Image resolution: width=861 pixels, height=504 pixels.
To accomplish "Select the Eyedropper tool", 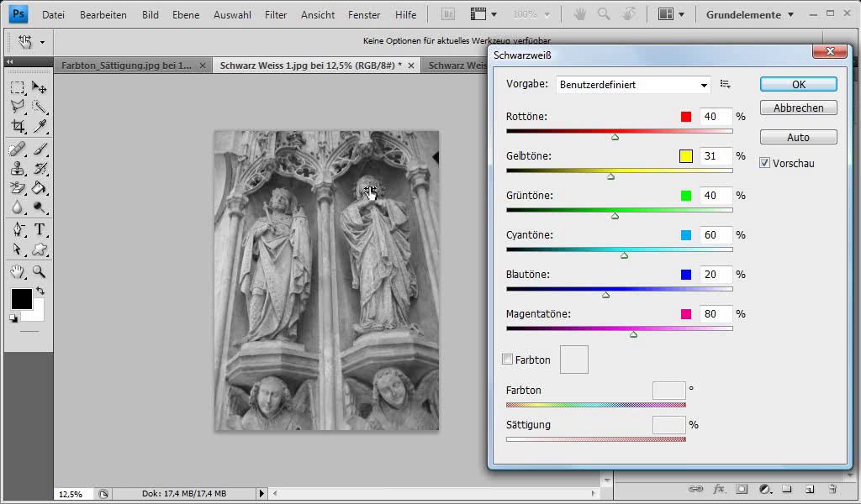I will coord(39,126).
